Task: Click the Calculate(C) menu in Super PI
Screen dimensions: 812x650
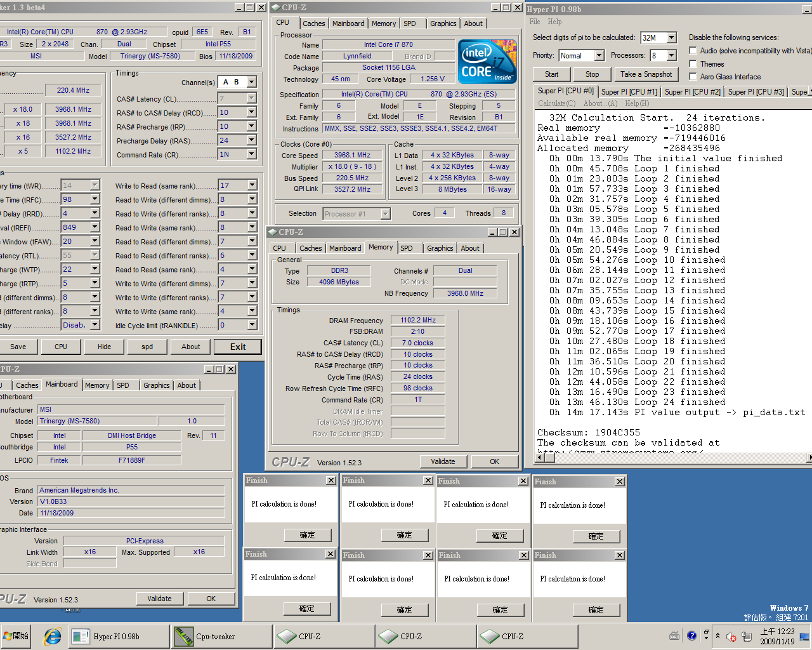Action: click(556, 103)
